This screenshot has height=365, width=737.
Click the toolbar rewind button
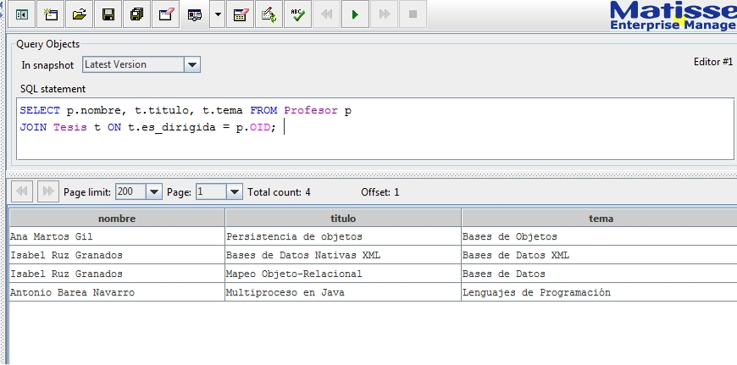pos(326,15)
